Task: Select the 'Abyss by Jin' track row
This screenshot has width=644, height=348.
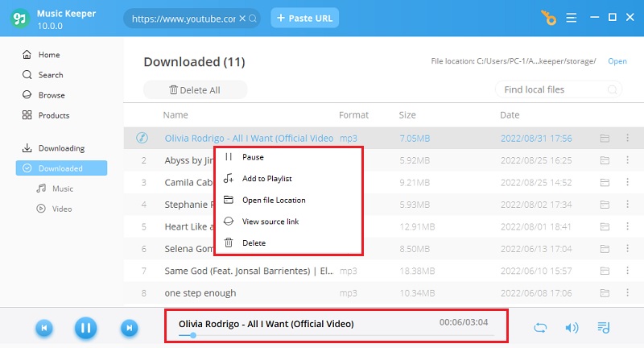Action: pos(384,160)
